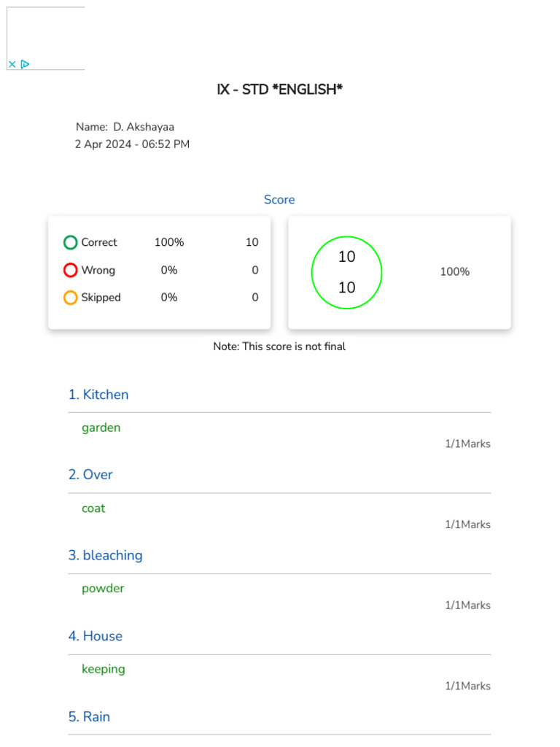
Task: Select question 1. Kitchen
Action: click(x=98, y=395)
